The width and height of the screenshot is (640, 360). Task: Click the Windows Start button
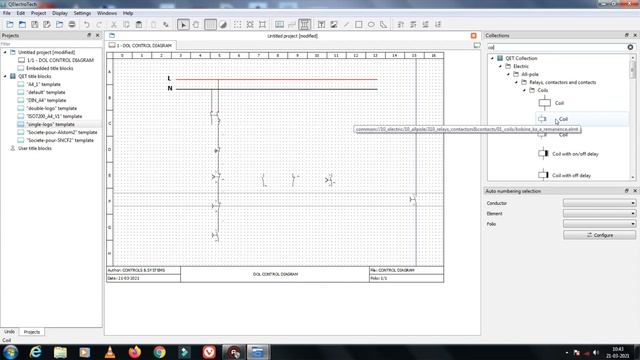(11, 352)
